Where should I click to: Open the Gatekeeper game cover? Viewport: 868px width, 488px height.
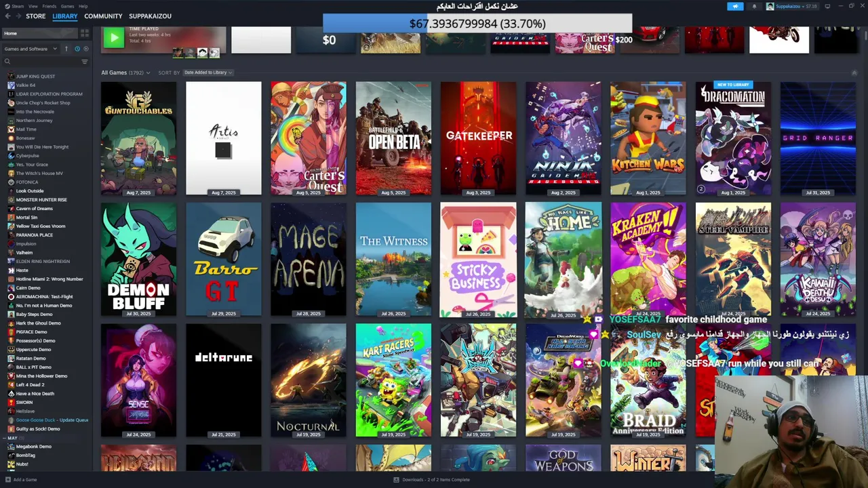(478, 138)
